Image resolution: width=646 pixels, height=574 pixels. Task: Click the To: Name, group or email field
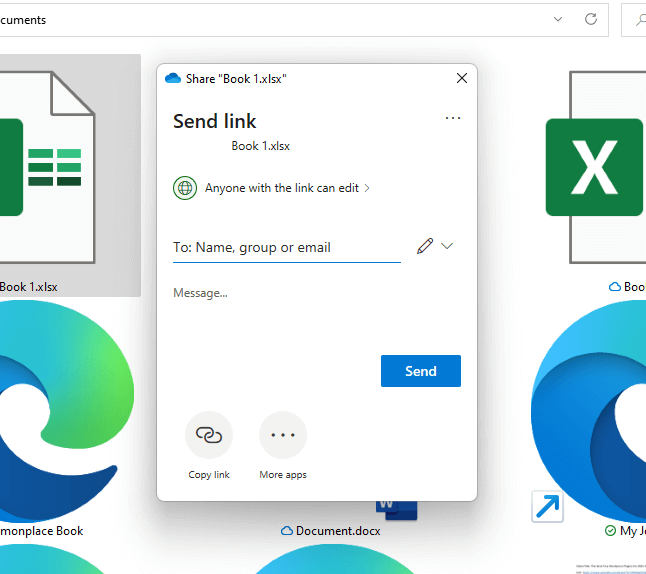(287, 247)
